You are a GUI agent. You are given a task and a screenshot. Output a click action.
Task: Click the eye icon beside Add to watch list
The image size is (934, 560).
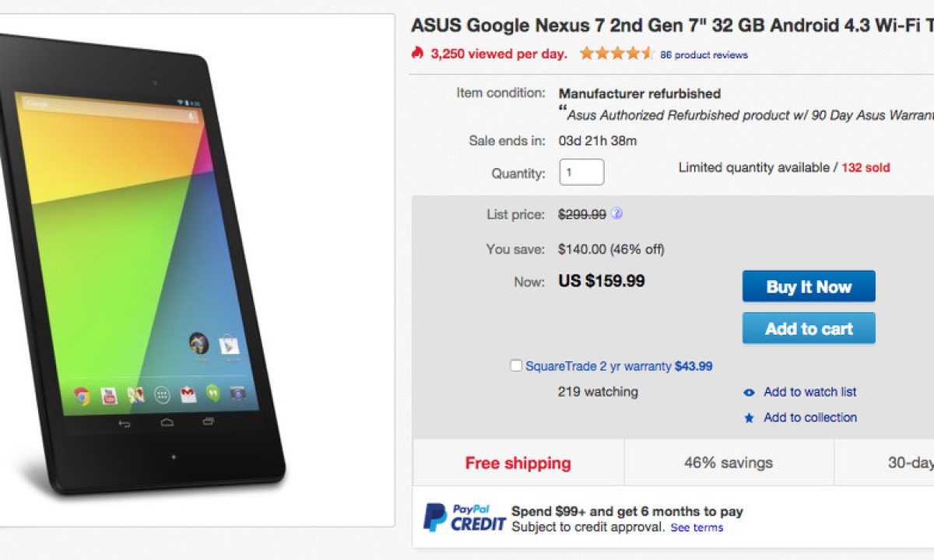(749, 393)
